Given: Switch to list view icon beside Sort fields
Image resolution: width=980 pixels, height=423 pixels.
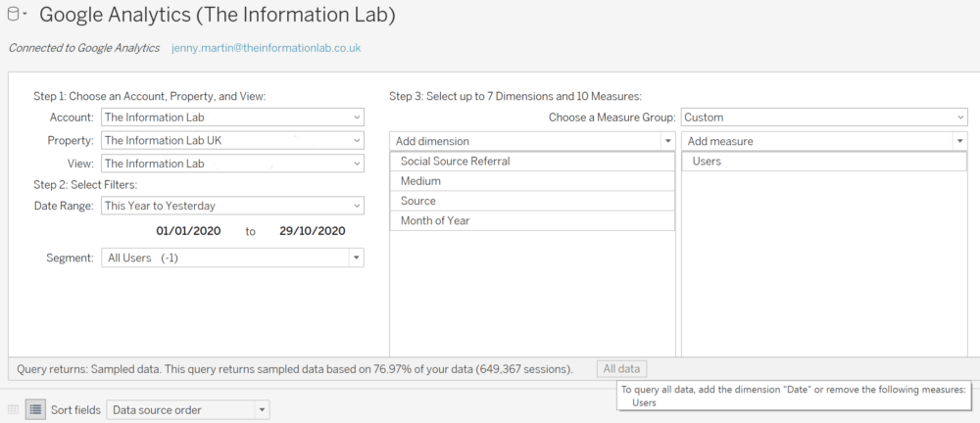Looking at the screenshot, I should pyautogui.click(x=35, y=410).
